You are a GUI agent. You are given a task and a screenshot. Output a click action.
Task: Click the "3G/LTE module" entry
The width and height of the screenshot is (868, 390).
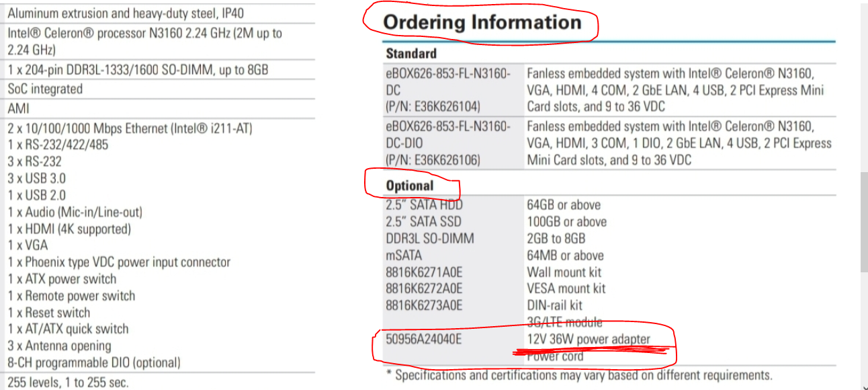pos(564,323)
